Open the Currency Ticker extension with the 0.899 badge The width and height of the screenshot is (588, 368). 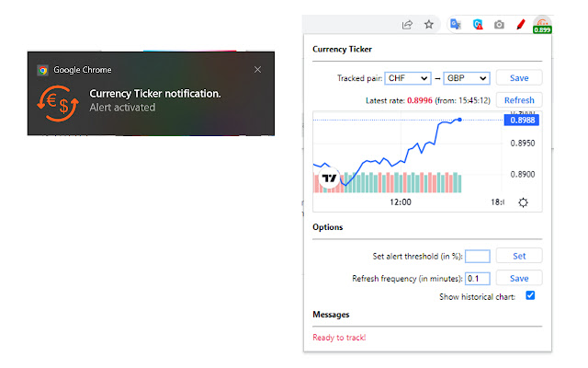click(x=542, y=25)
